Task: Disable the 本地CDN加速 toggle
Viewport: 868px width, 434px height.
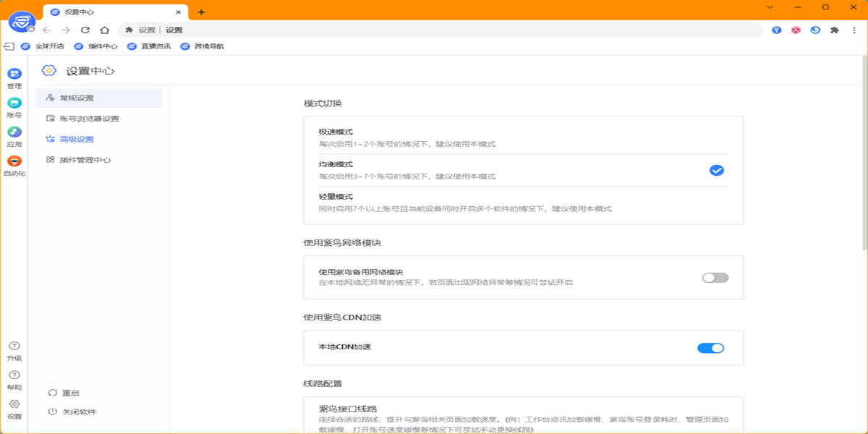Action: click(710, 348)
